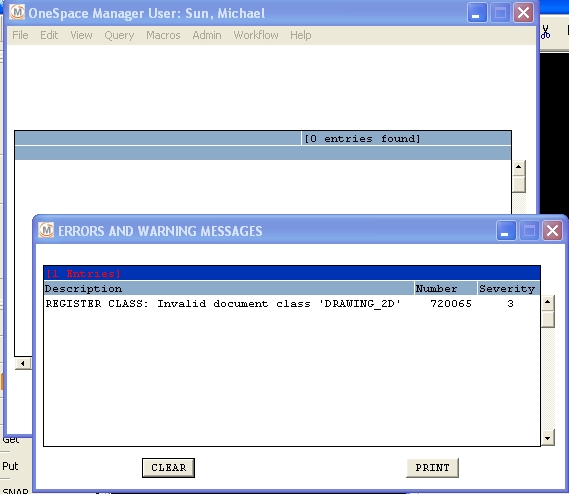
Task: Close the OneSpace Manager window
Action: point(523,13)
